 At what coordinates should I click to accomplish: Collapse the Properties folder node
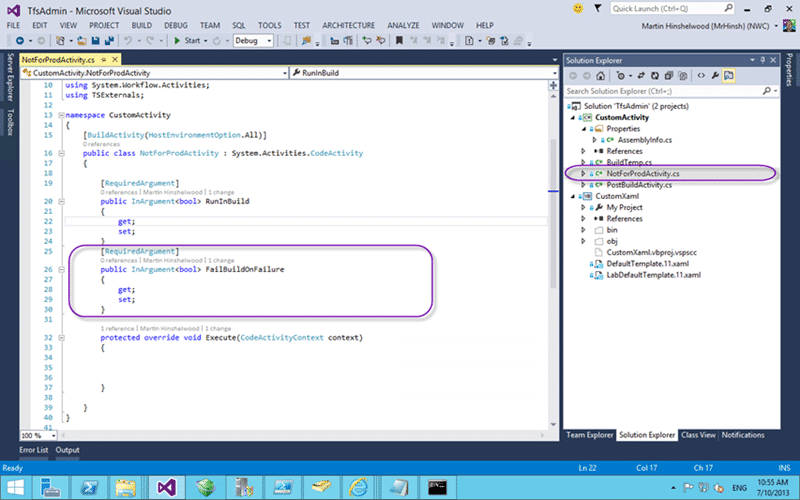click(584, 129)
